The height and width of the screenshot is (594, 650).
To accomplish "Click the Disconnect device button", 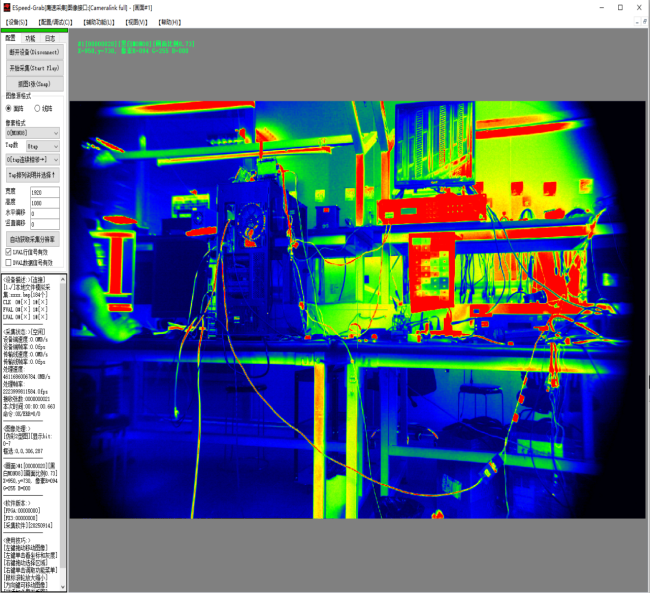I will click(35, 52).
